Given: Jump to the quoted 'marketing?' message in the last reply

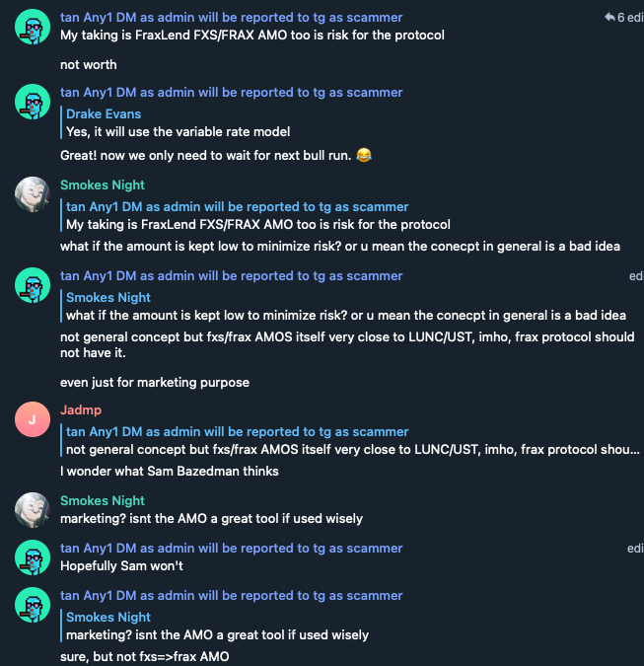Looking at the screenshot, I should click(x=217, y=627).
